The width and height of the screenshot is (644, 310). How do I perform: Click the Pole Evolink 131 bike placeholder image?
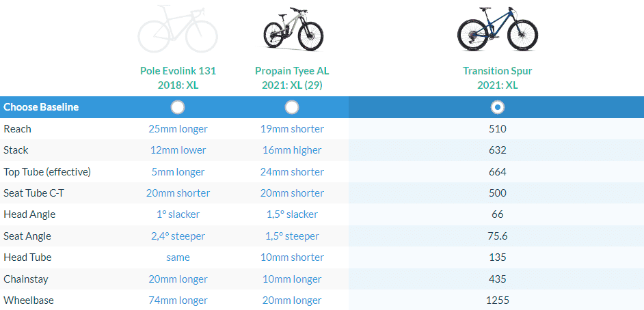[178, 29]
